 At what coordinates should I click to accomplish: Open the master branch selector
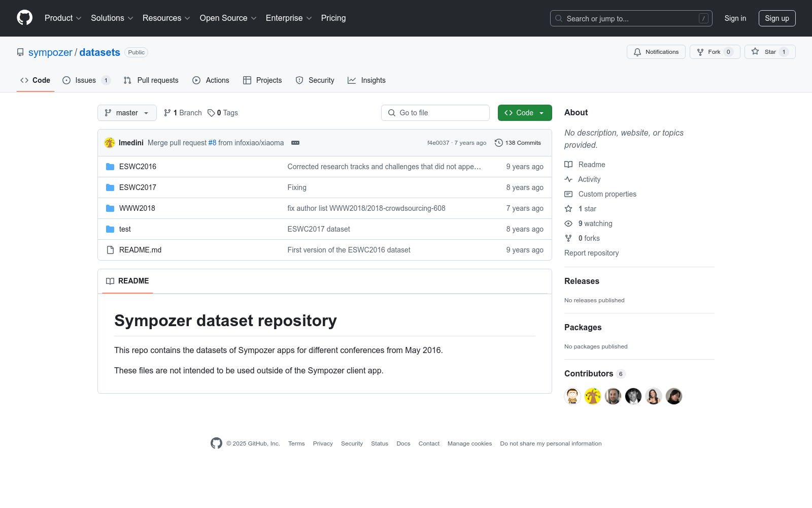[x=127, y=113]
